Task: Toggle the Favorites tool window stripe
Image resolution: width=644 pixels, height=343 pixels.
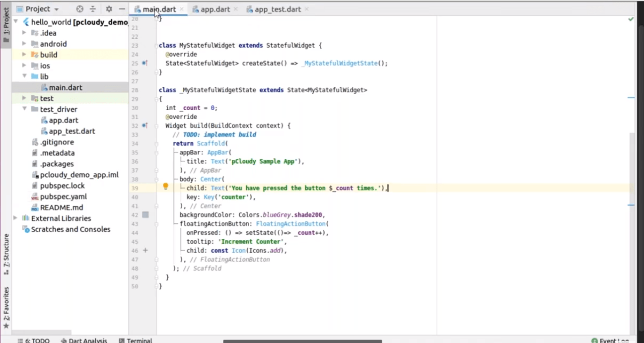Action: click(x=6, y=308)
